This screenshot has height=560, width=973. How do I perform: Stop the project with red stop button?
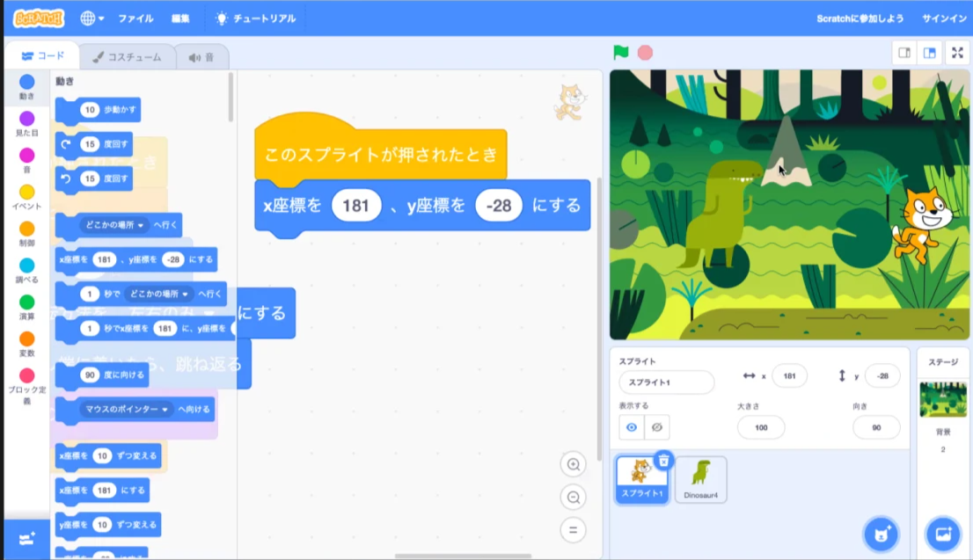tap(645, 53)
